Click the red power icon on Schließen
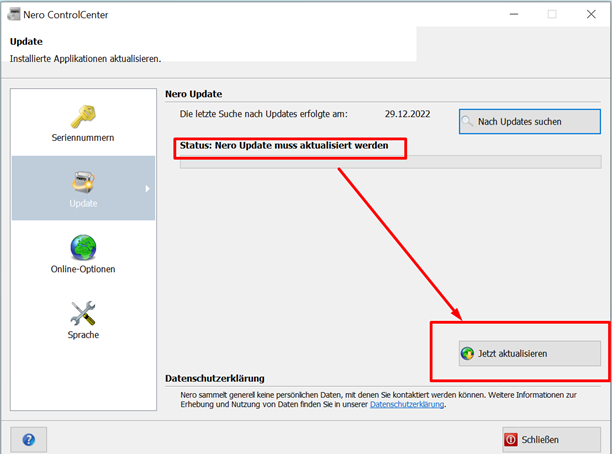The image size is (612, 454). pyautogui.click(x=511, y=439)
